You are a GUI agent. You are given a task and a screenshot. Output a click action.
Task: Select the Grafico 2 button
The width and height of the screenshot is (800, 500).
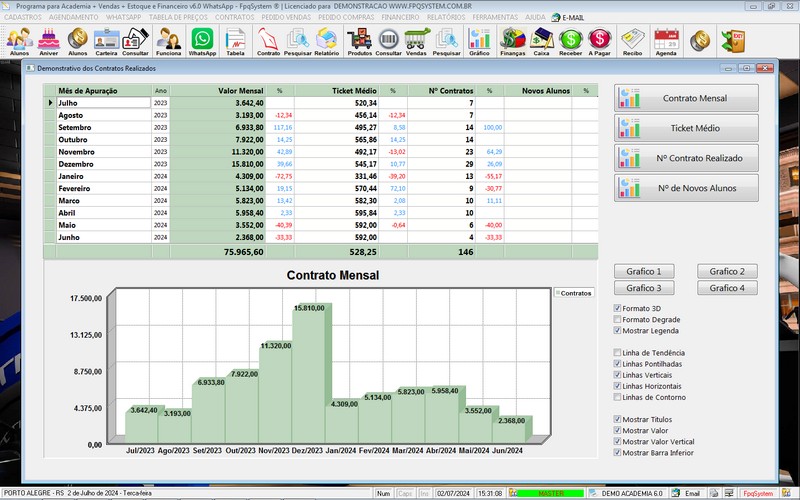(x=727, y=271)
